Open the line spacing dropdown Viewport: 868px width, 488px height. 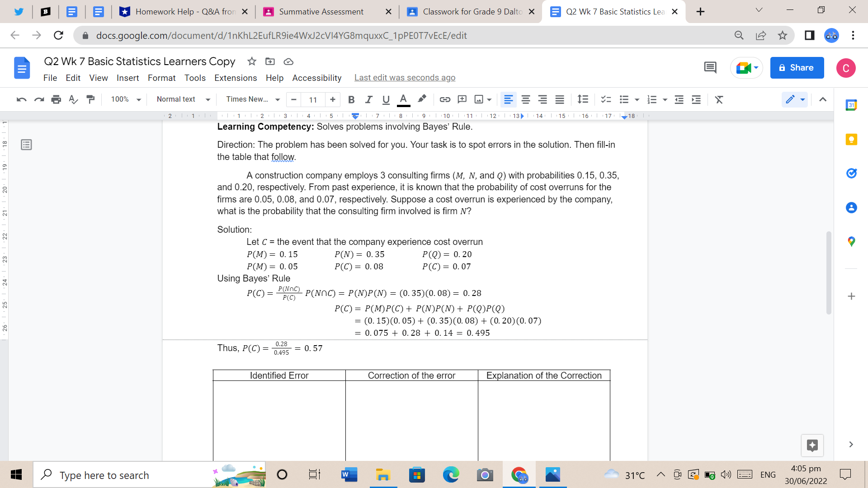582,99
